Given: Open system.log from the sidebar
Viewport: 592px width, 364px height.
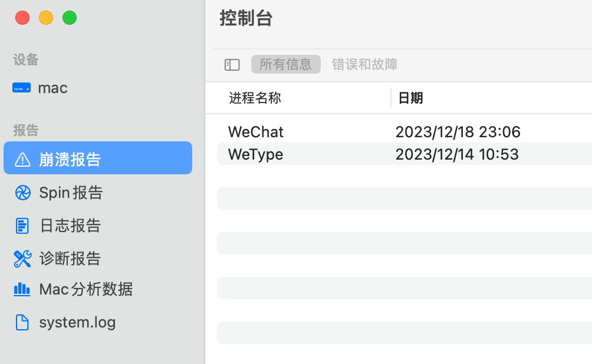Looking at the screenshot, I should 77,323.
